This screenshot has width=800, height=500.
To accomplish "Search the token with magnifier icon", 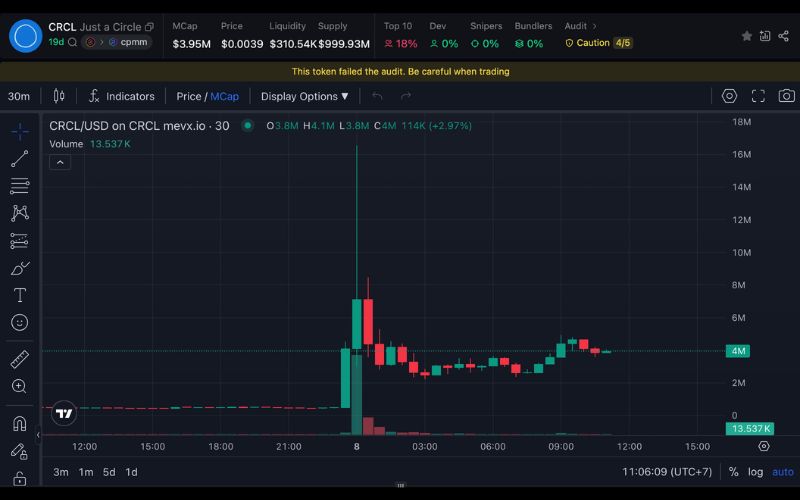I will (72, 42).
